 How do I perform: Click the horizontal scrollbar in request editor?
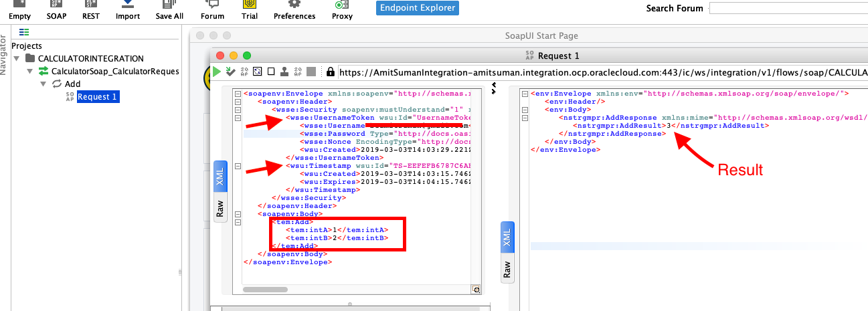click(x=264, y=290)
